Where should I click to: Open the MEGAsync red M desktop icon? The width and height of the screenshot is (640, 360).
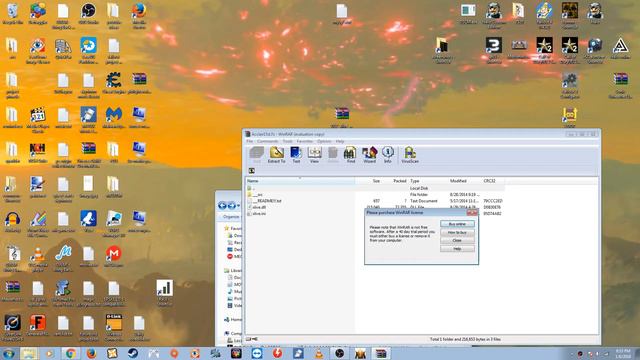coord(113,256)
